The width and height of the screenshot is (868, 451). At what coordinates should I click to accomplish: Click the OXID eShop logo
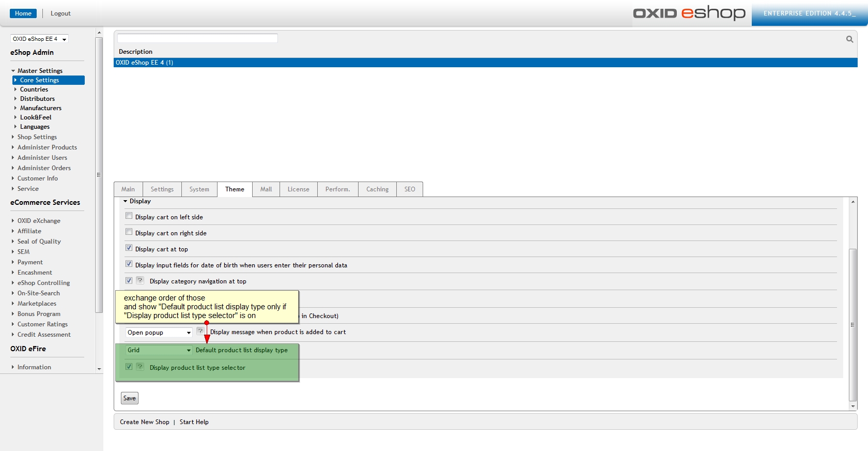click(x=689, y=13)
